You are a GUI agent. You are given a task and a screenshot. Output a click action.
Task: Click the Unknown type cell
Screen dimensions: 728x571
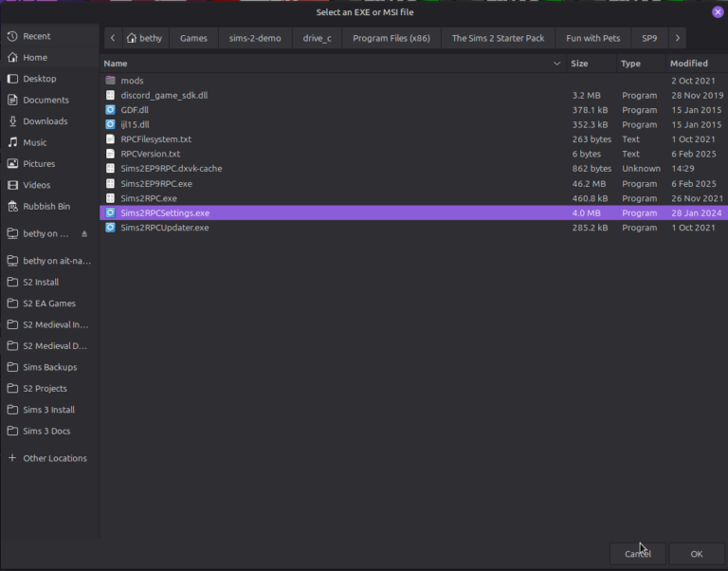pos(641,169)
